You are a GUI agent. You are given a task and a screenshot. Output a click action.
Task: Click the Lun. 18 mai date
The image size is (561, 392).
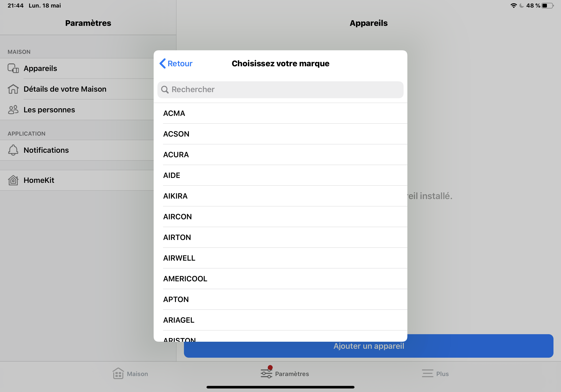pos(45,5)
